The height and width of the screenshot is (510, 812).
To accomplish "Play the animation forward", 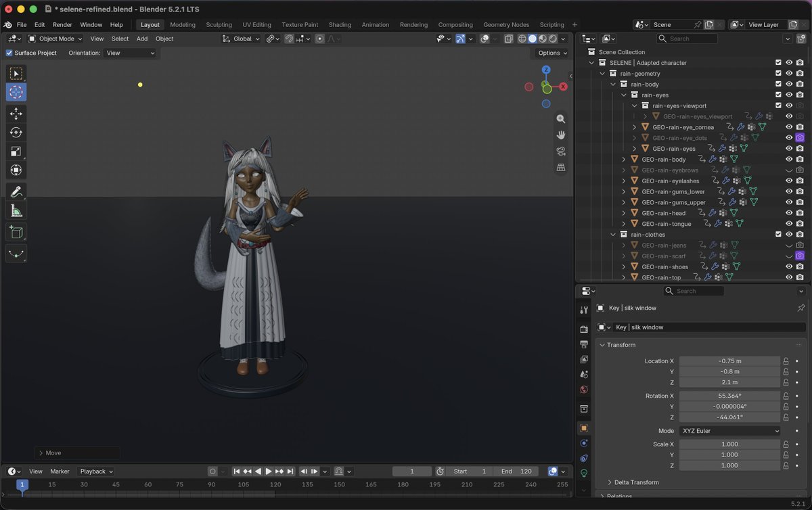I will pyautogui.click(x=269, y=471).
